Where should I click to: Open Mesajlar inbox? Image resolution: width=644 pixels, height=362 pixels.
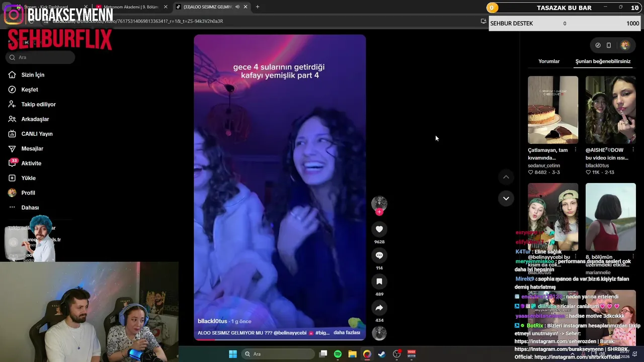point(26,149)
